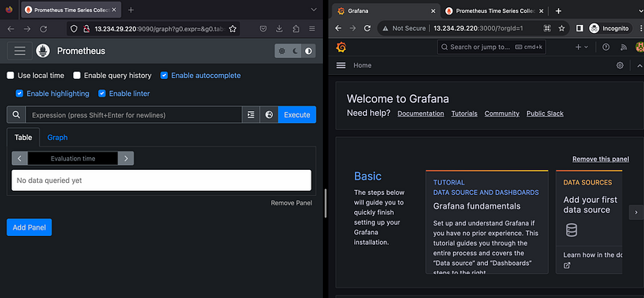This screenshot has width=644, height=298.
Task: Enable the query history checkbox
Action: point(76,76)
